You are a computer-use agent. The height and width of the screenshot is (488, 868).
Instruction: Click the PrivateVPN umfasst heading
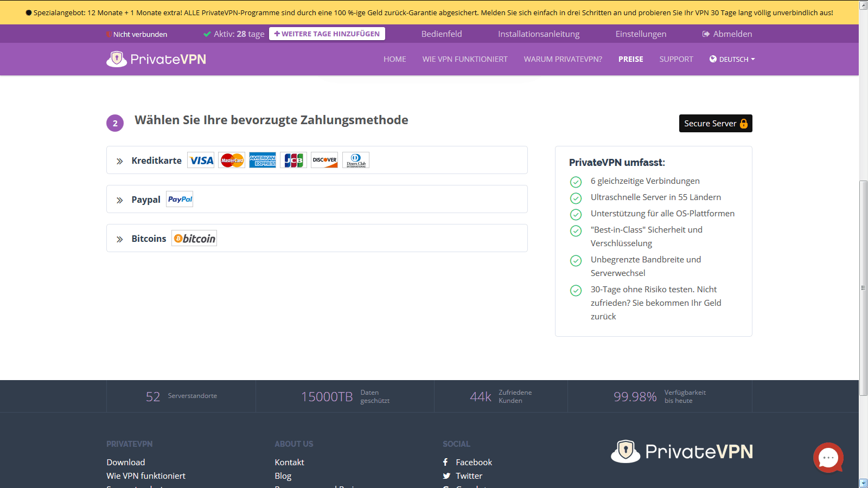click(617, 162)
